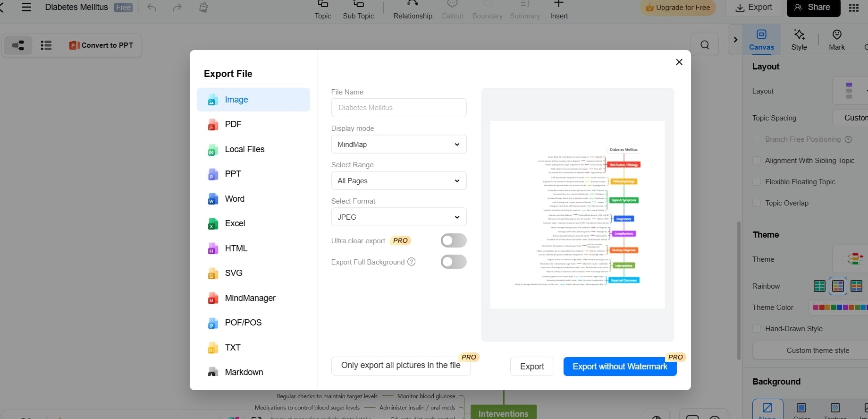Open the hamburger main menu
The width and height of the screenshot is (868, 419).
click(26, 7)
